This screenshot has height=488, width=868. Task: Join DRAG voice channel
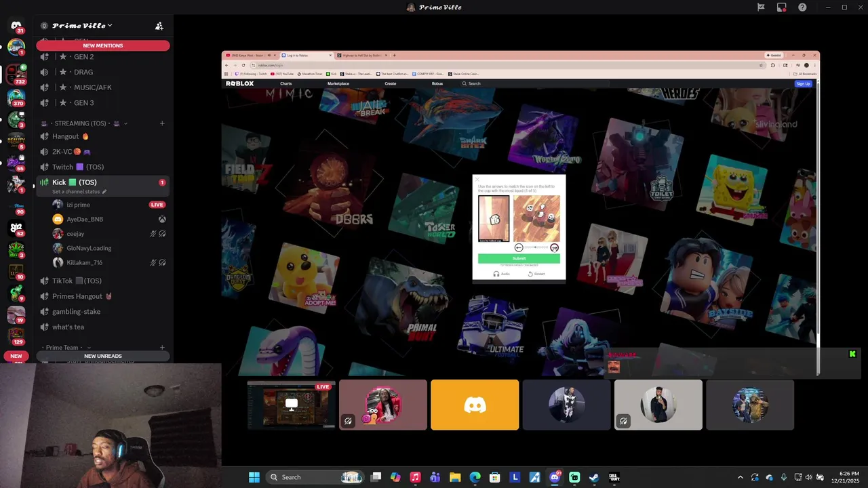(102, 72)
